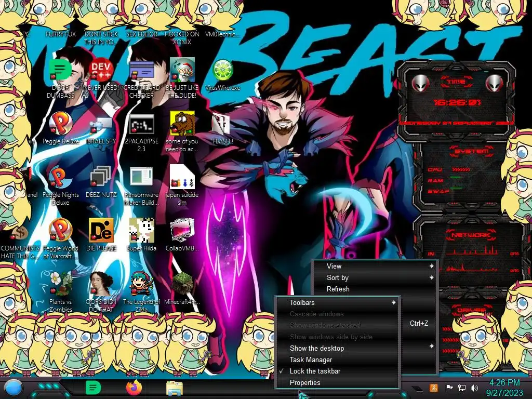Image resolution: width=532 pixels, height=399 pixels.
Task: Open the Start orb button
Action: pyautogui.click(x=14, y=388)
